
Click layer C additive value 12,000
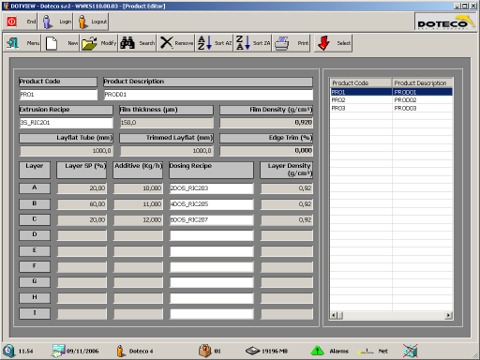[138, 220]
